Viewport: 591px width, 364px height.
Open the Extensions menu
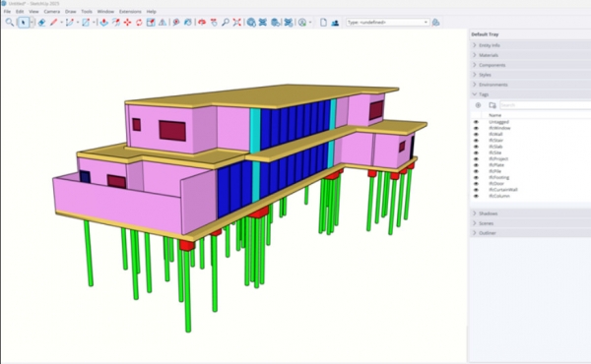[130, 12]
